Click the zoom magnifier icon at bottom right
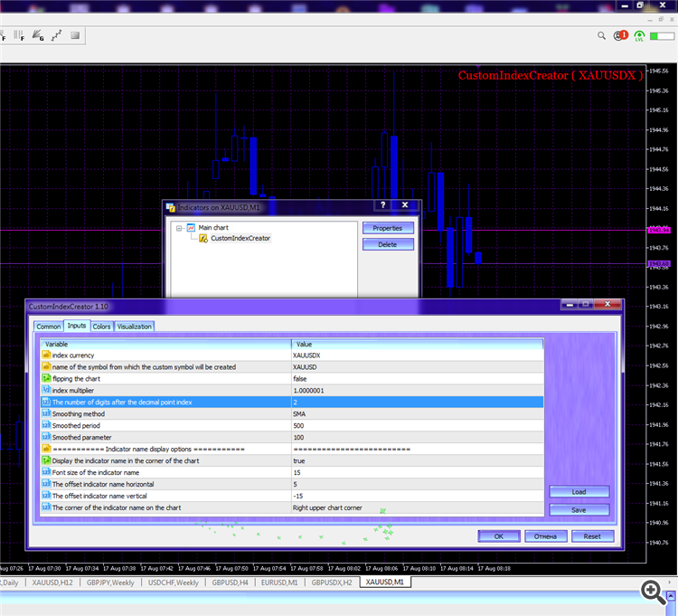This screenshot has height=616, width=678. tap(652, 591)
